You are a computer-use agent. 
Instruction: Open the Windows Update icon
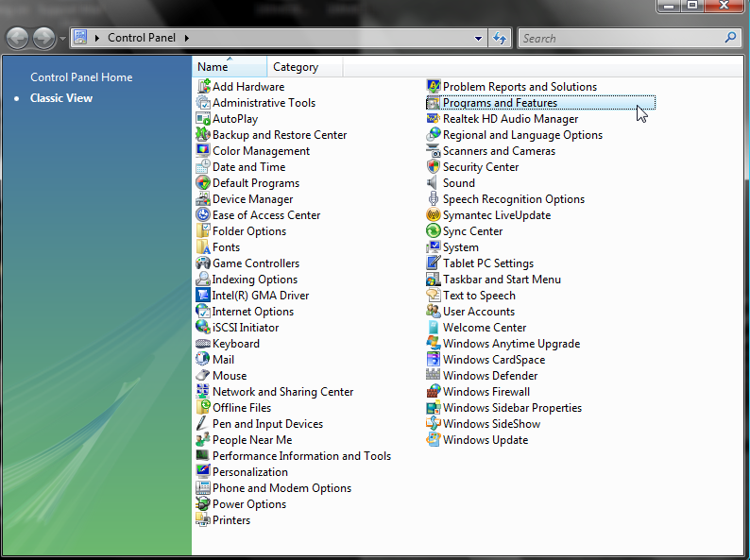(x=434, y=440)
